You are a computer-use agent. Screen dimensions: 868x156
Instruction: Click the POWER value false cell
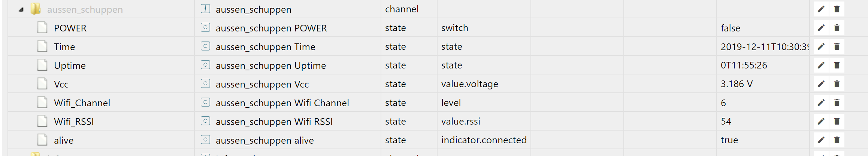point(731,28)
